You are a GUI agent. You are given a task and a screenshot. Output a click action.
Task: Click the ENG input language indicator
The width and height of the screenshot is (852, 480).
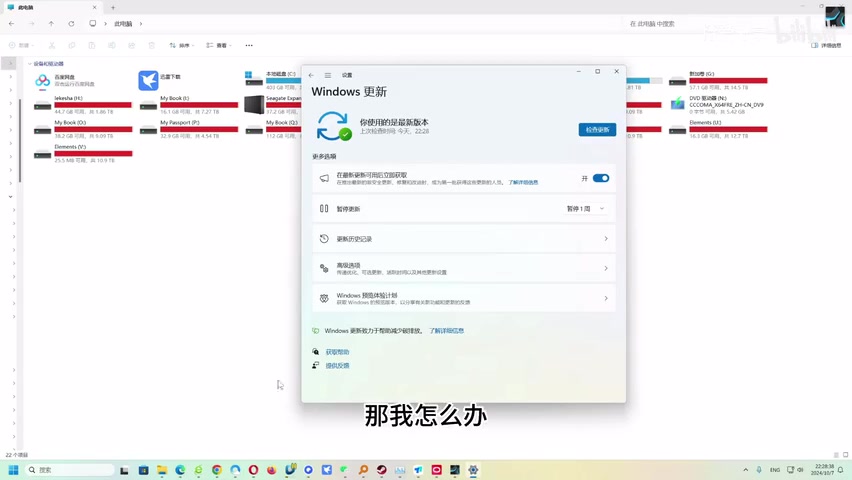click(x=775, y=470)
